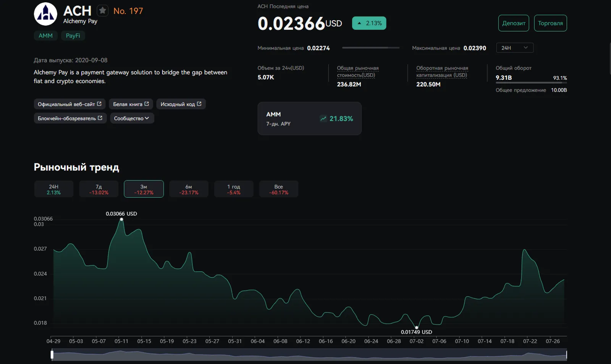
Task: Open the Блокчейн-обозреватель link
Action: tap(70, 118)
